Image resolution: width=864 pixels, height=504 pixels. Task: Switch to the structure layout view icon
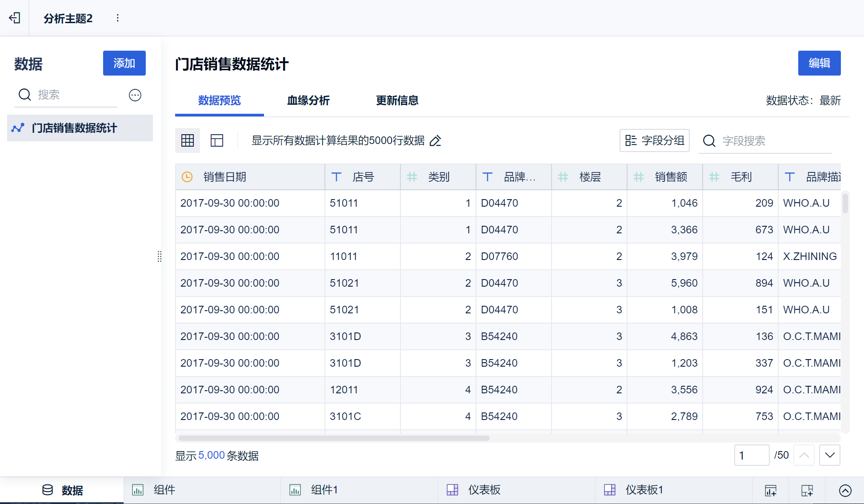(217, 140)
